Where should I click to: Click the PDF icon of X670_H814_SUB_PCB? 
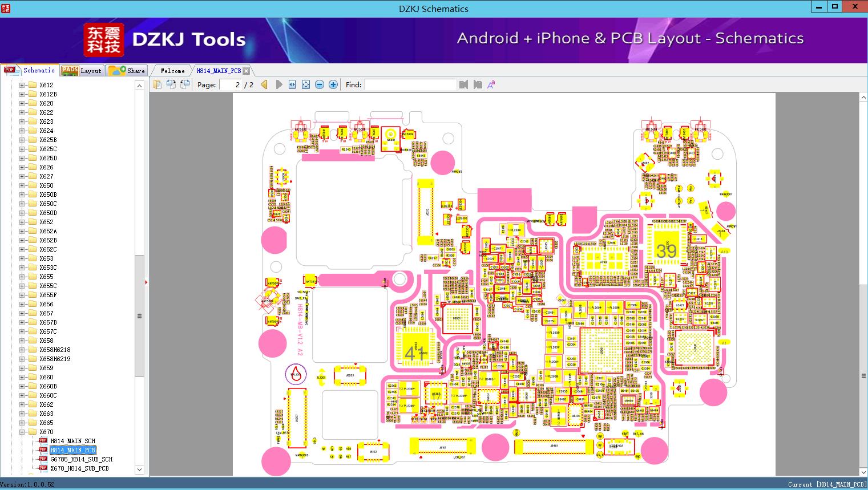(43, 468)
